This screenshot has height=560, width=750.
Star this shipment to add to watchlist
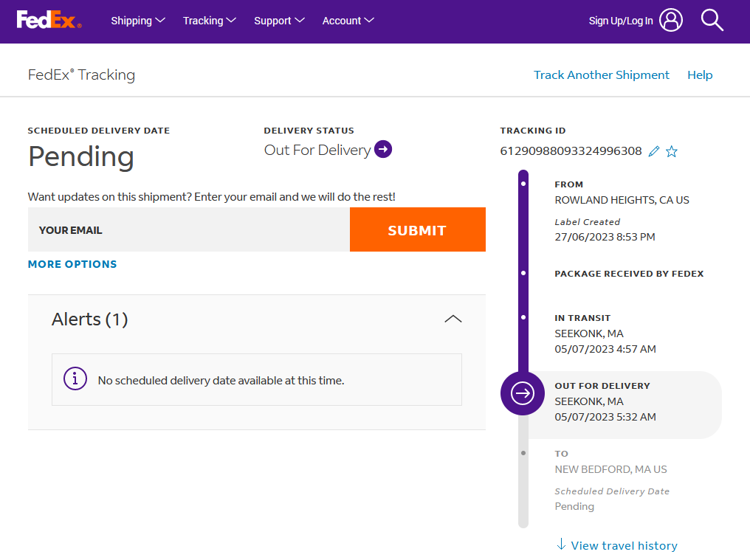pos(672,151)
